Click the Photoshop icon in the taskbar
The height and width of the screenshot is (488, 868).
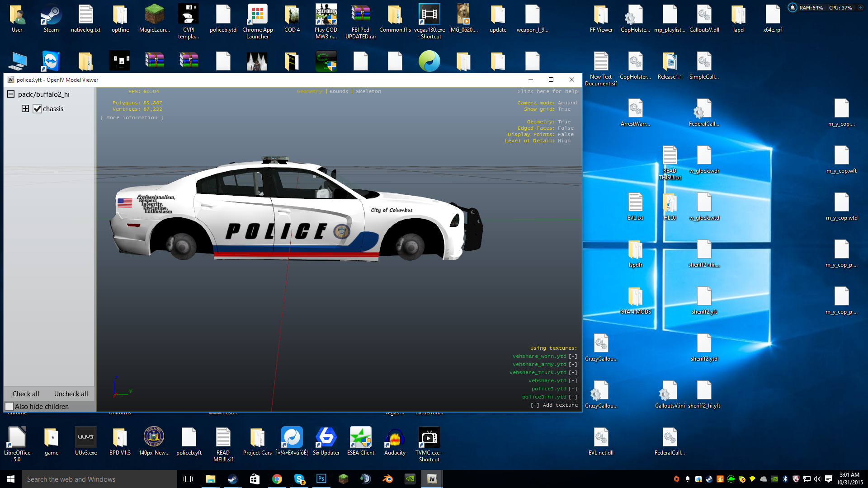click(x=321, y=479)
